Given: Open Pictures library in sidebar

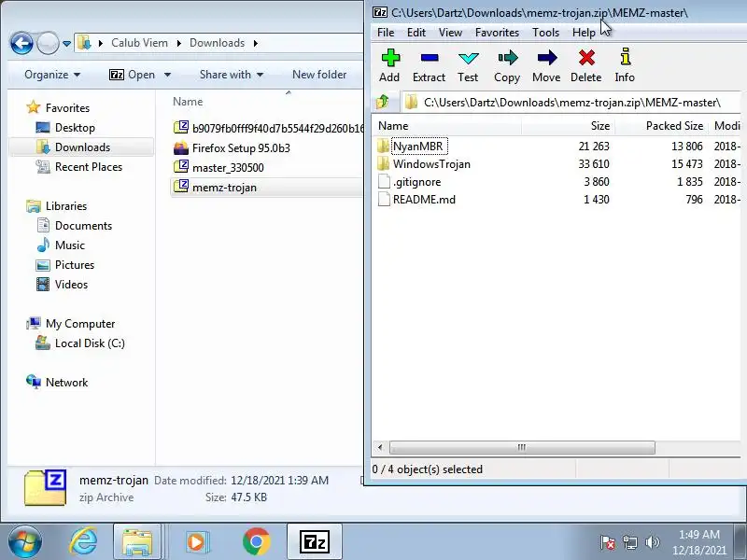Looking at the screenshot, I should 75,264.
